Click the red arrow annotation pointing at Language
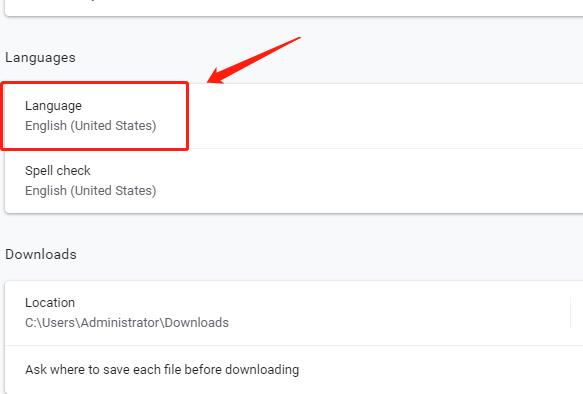 click(x=254, y=60)
